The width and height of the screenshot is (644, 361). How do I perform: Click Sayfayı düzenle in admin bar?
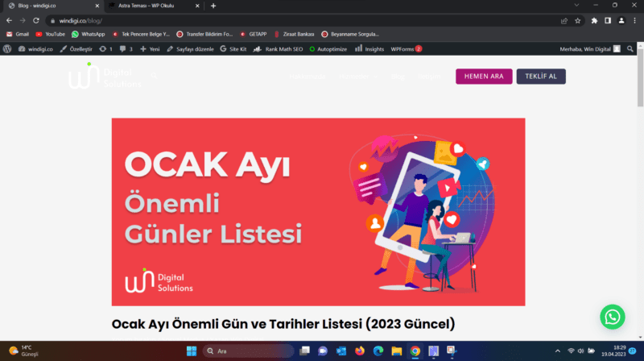click(x=190, y=49)
